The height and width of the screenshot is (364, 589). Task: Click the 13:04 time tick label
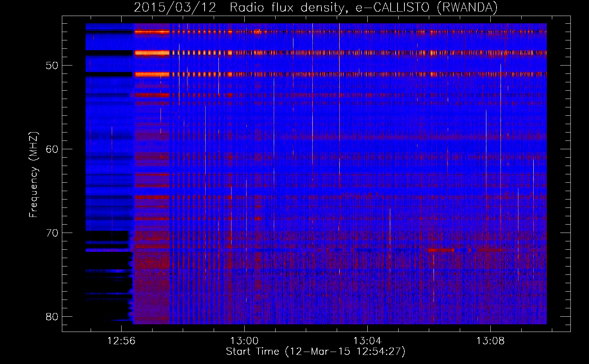(368, 341)
